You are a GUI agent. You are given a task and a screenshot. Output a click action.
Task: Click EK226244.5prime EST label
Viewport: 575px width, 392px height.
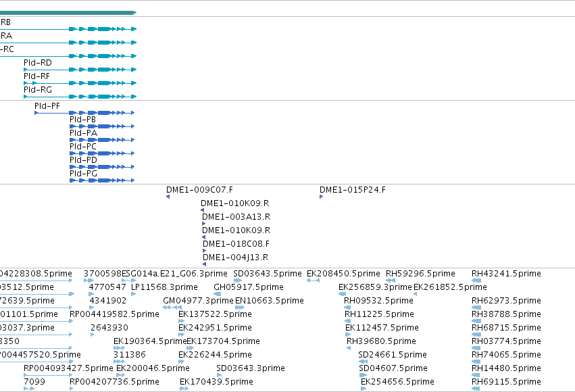(216, 355)
